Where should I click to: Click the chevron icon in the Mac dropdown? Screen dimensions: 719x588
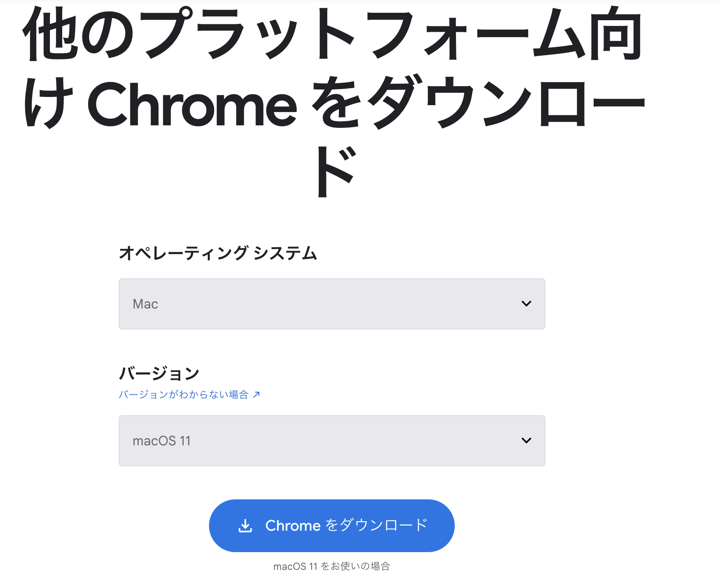click(526, 304)
